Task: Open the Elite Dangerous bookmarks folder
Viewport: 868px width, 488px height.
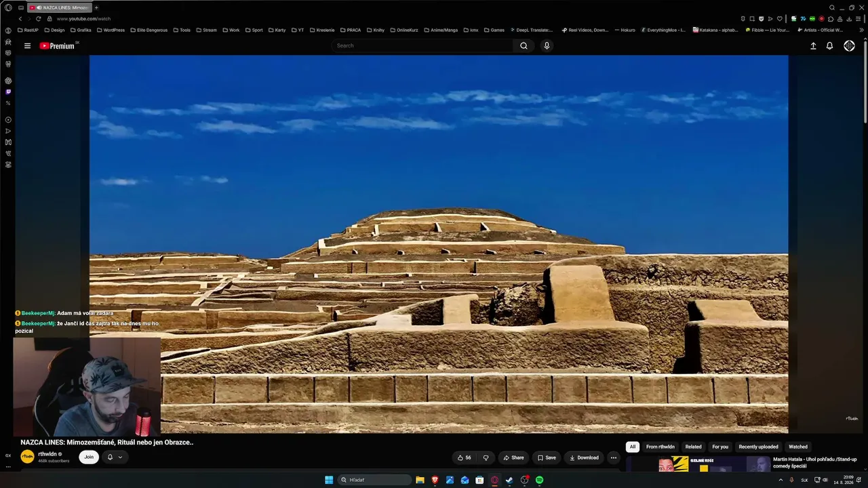Action: tap(149, 30)
